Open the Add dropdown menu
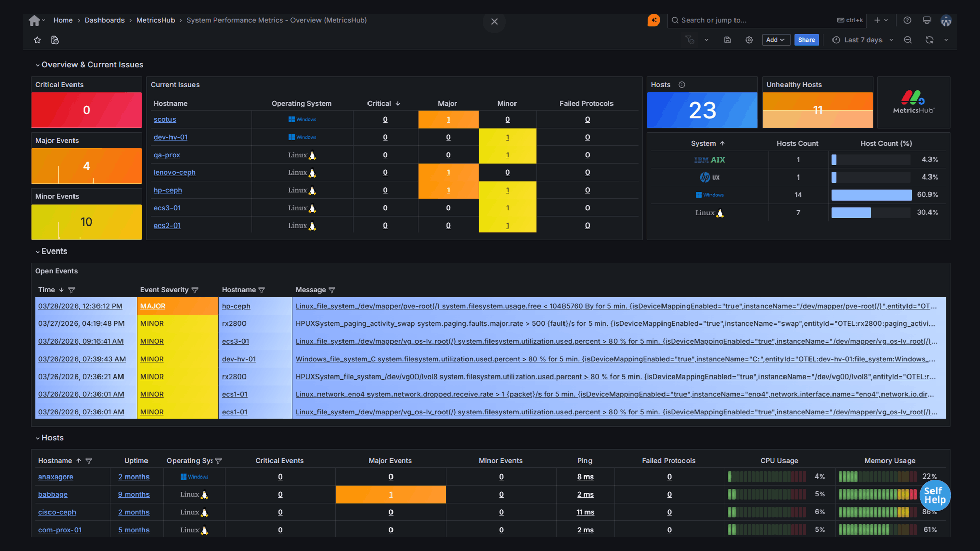Screen dimensions: 980x551 pos(775,40)
